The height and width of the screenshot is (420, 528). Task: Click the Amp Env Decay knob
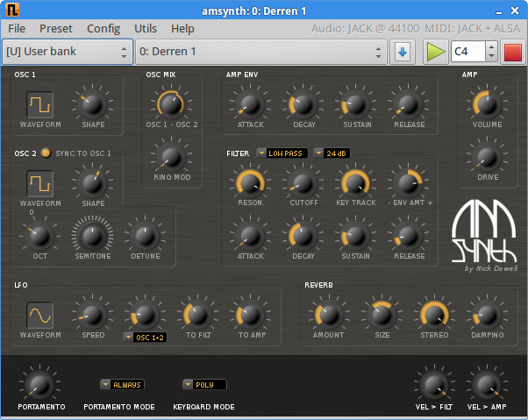[x=303, y=104]
